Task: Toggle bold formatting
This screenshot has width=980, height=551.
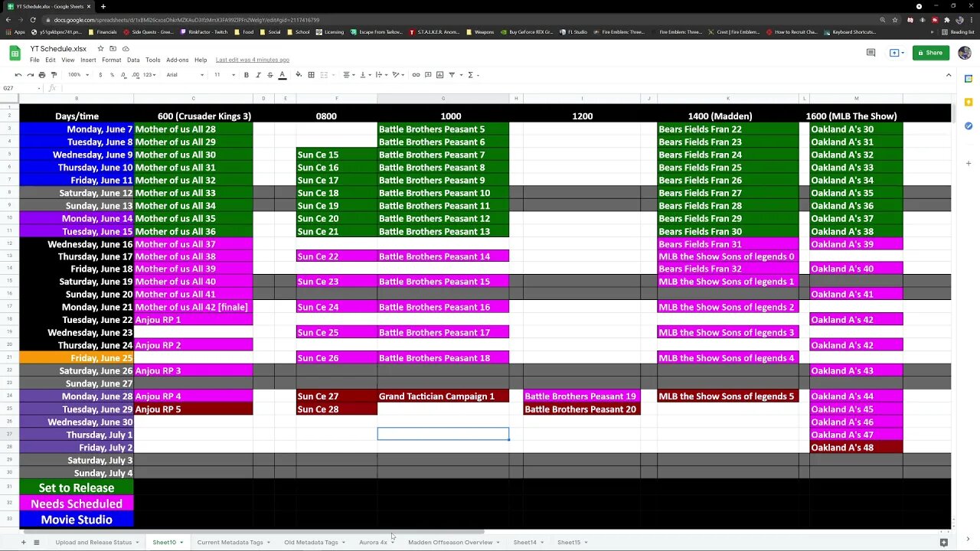Action: (247, 75)
